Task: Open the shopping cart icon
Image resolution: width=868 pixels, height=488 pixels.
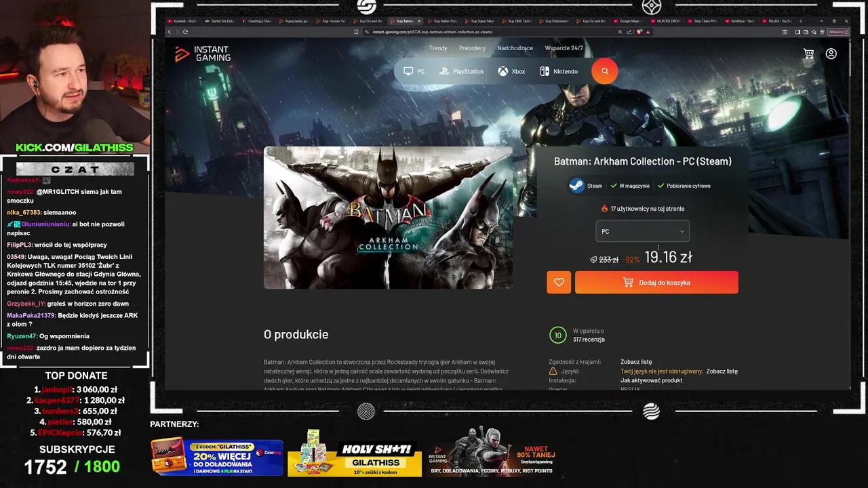Action: [x=808, y=54]
